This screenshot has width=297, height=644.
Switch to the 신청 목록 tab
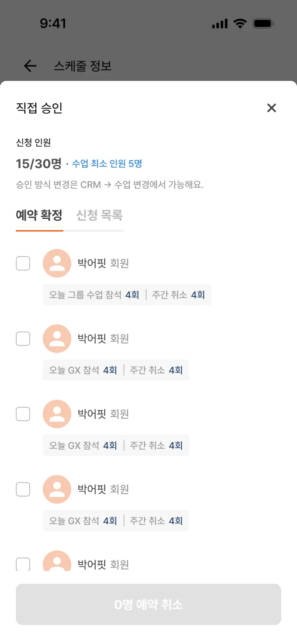99,215
